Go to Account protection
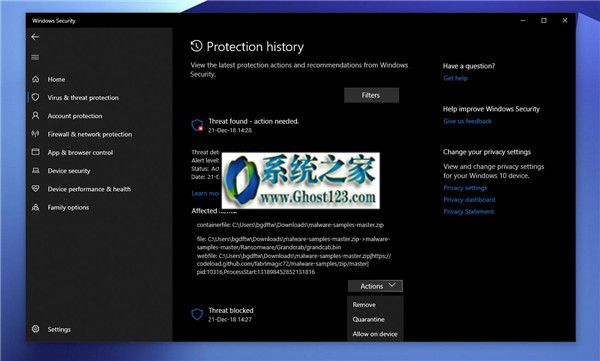Image resolution: width=600 pixels, height=361 pixels. click(x=75, y=116)
